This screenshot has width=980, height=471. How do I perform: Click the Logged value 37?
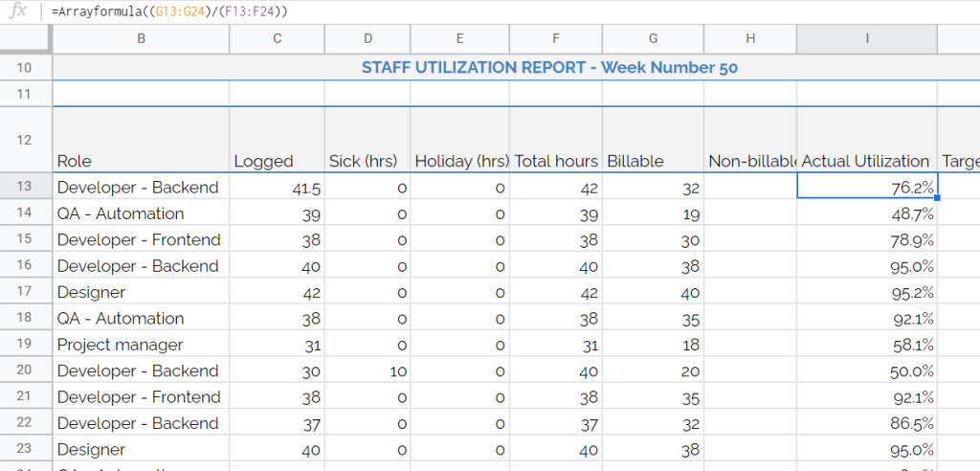click(x=277, y=423)
